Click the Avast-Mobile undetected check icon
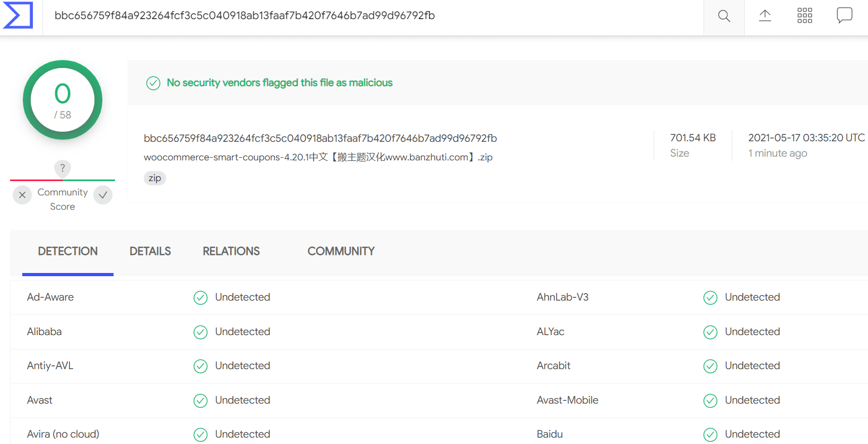The image size is (868, 444). (710, 401)
